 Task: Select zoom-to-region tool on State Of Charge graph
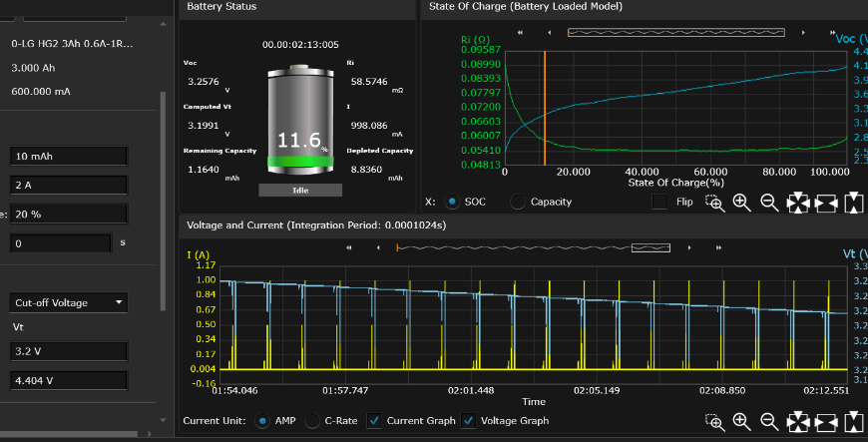pos(714,204)
